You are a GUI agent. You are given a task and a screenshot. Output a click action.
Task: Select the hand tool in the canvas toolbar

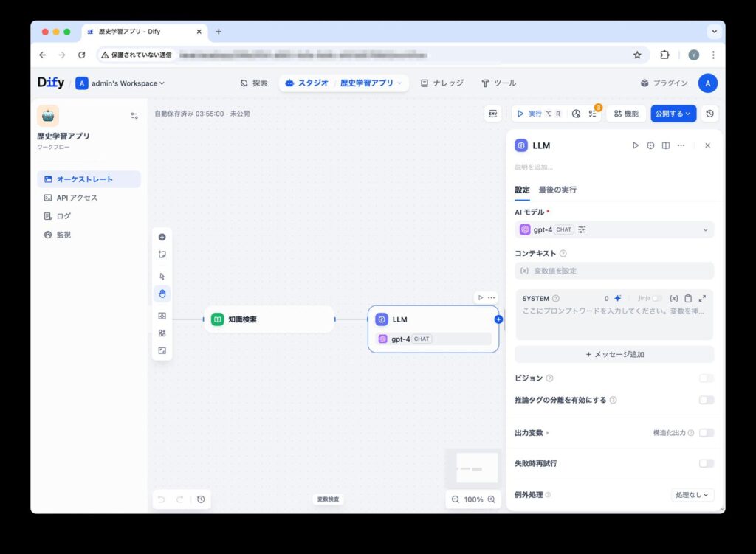(162, 294)
